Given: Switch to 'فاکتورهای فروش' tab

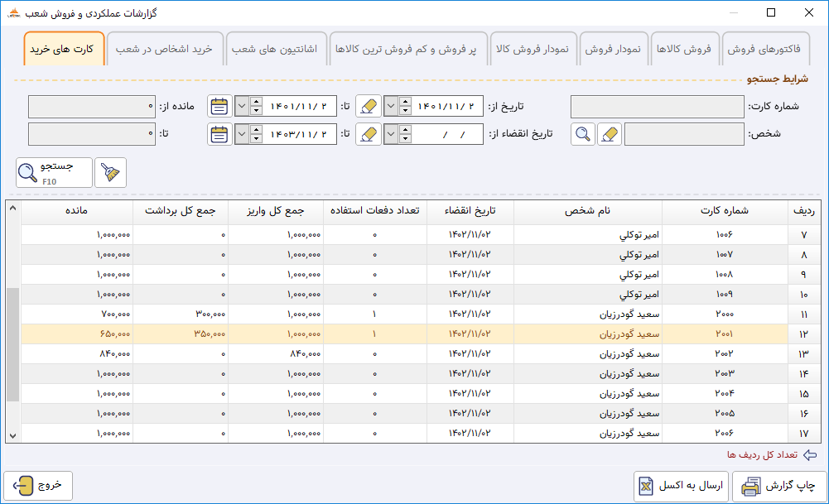Looking at the screenshot, I should pyautogui.click(x=764, y=49).
